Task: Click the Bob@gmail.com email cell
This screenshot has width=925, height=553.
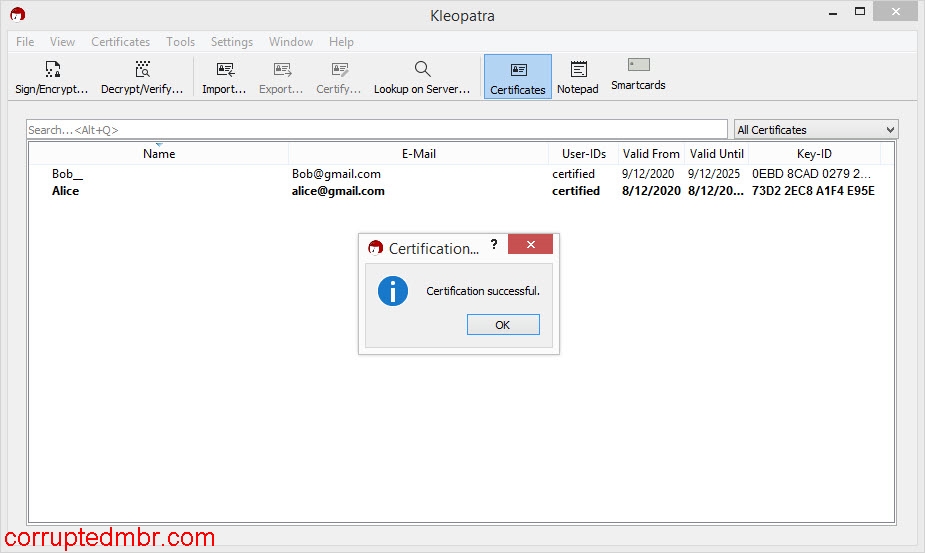Action: tap(336, 174)
